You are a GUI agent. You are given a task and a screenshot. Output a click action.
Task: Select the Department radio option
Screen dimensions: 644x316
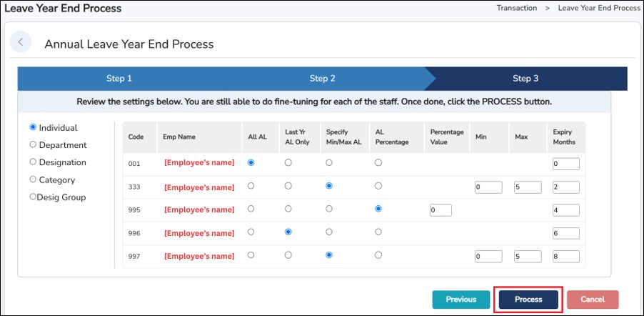33,145
